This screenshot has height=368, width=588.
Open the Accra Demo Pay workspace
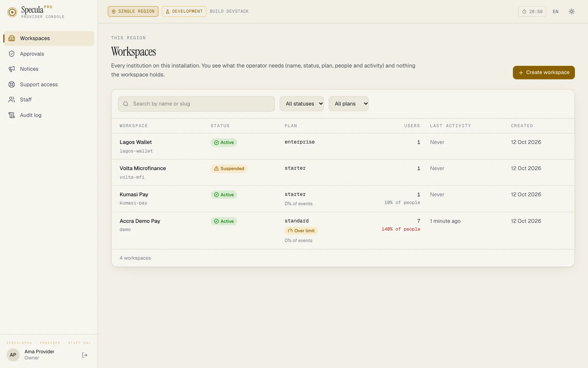coord(140,221)
